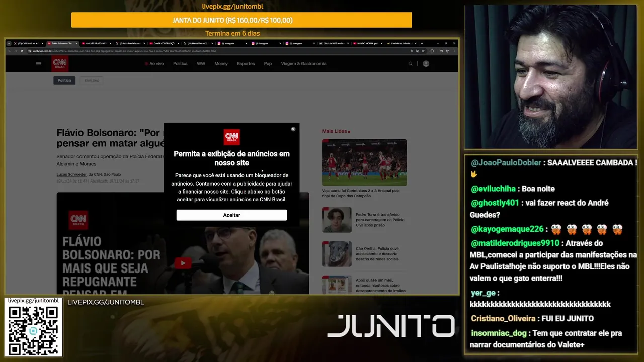Image resolution: width=644 pixels, height=362 pixels.
Task: Open the WW navigation item
Action: 201,64
